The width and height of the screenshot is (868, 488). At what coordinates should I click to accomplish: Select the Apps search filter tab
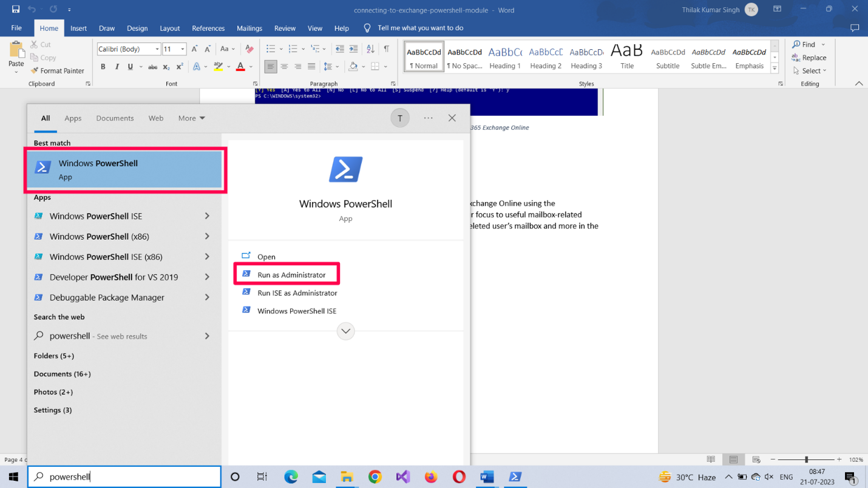(x=73, y=118)
